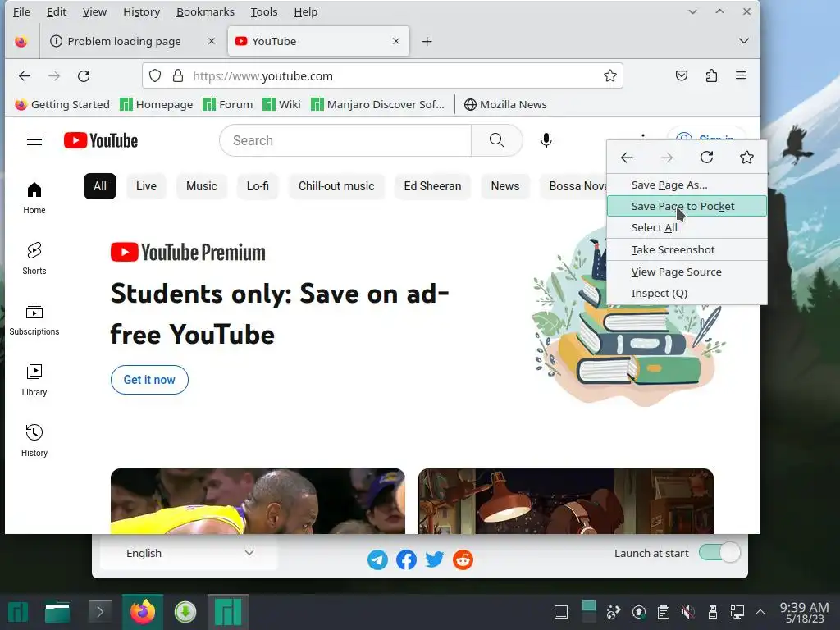The width and height of the screenshot is (840, 630).
Task: Open the Firefox hamburger application menu
Action: tap(741, 75)
